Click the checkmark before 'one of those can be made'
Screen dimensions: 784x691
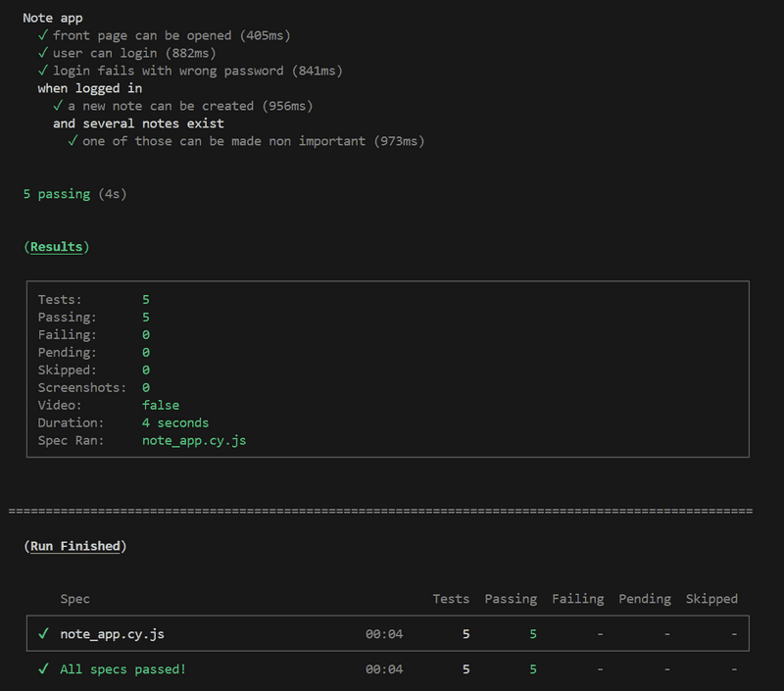(73, 140)
